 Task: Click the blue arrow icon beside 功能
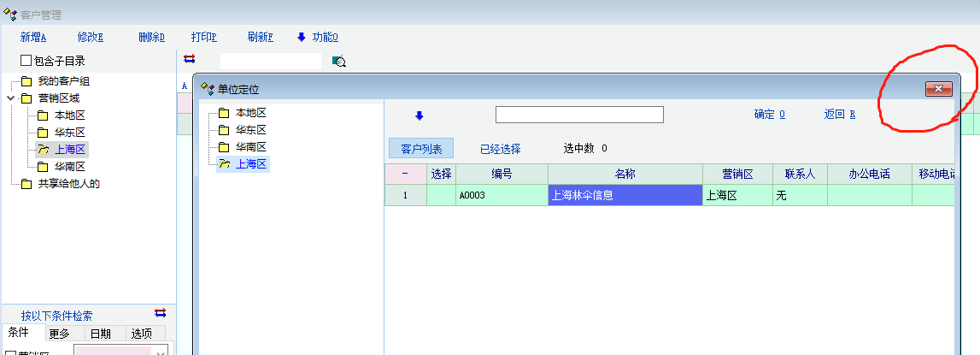[301, 37]
